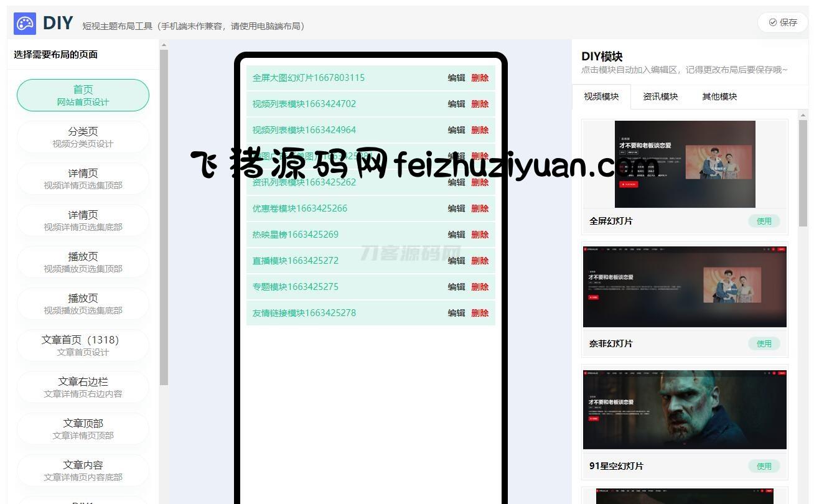Screen dimensions: 814x504
Task: Save the layout with 保存 button
Action: coord(782,22)
